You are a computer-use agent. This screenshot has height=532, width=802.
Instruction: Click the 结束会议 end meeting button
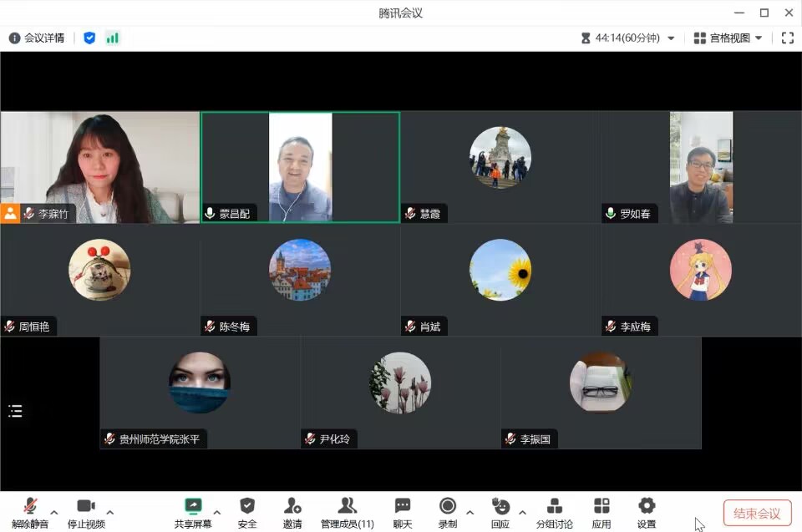(x=758, y=513)
